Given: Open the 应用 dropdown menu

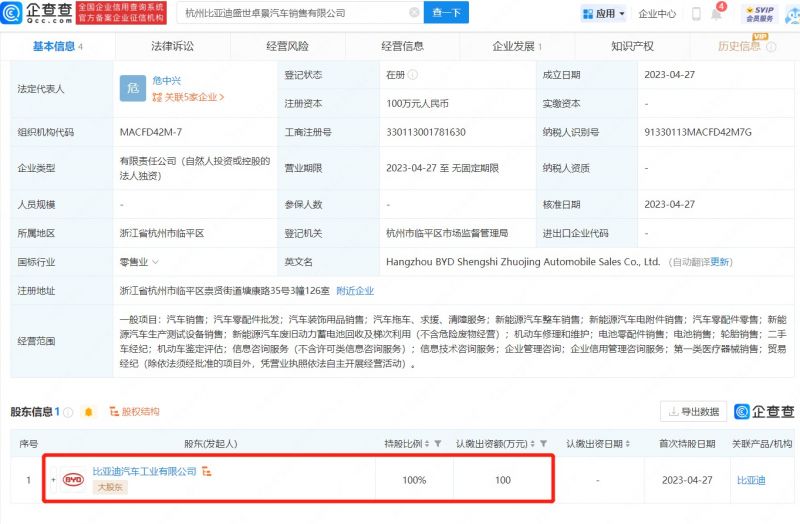Looking at the screenshot, I should pos(604,14).
